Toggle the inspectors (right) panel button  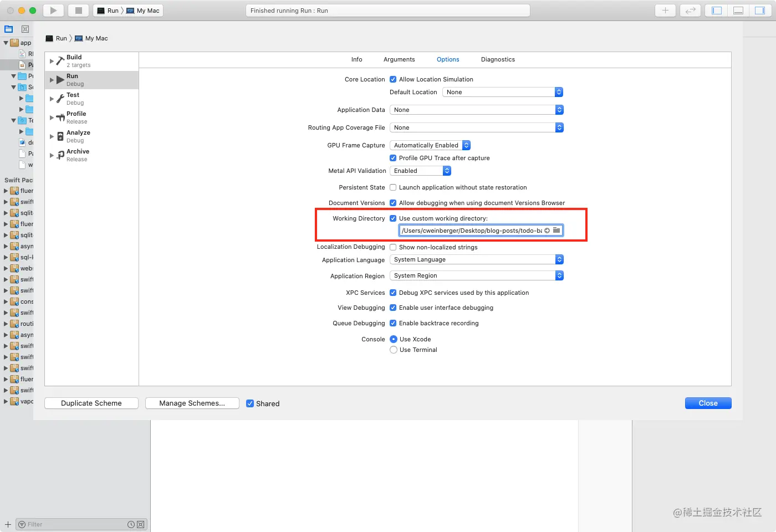pos(760,11)
